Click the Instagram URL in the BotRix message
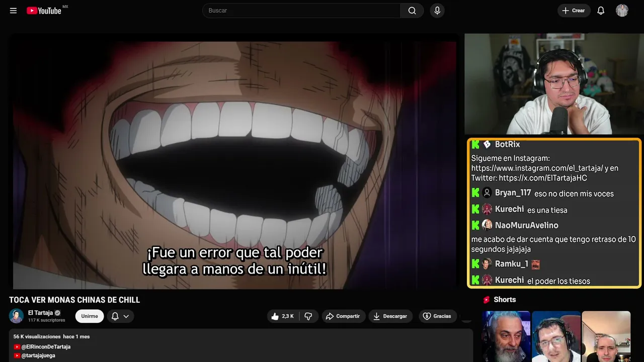 537,168
